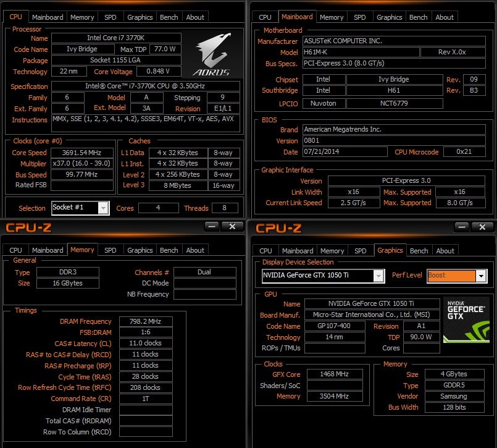This screenshot has width=497, height=448.
Task: Click the GPU Bus Width value 128 bits
Action: tap(454, 407)
